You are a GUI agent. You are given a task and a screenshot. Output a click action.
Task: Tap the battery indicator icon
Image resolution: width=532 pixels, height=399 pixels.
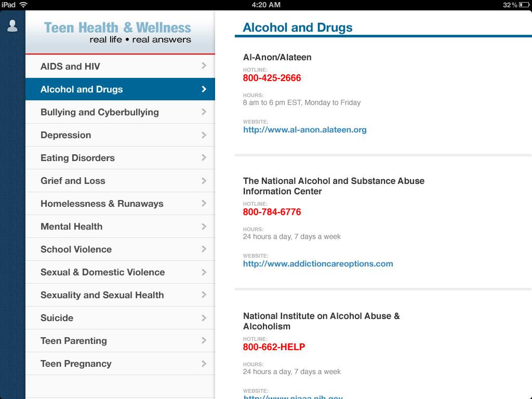(x=524, y=5)
